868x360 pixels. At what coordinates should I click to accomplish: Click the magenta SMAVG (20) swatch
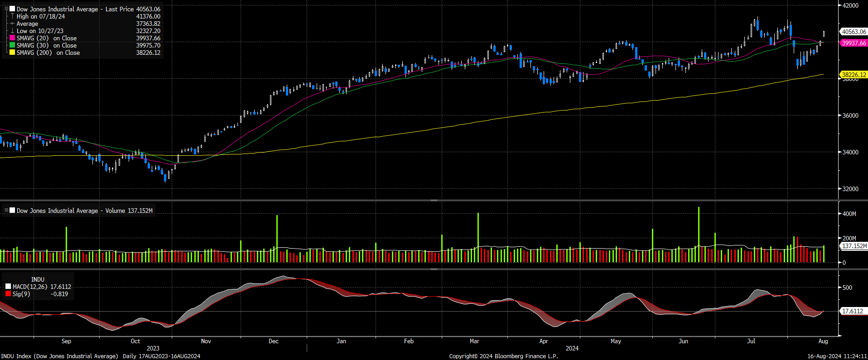pos(12,38)
